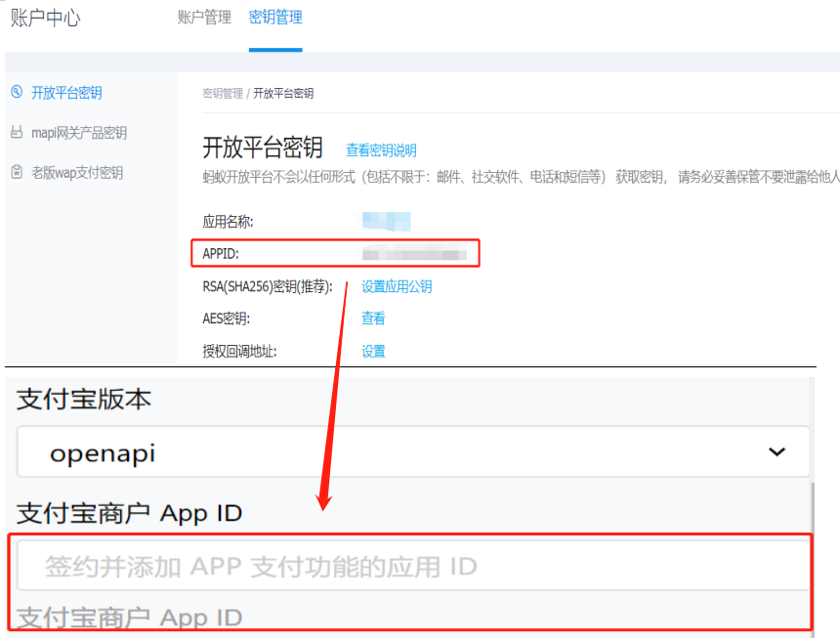840x638 pixels.
Task: Click the 账户中心 title
Action: click(x=46, y=19)
